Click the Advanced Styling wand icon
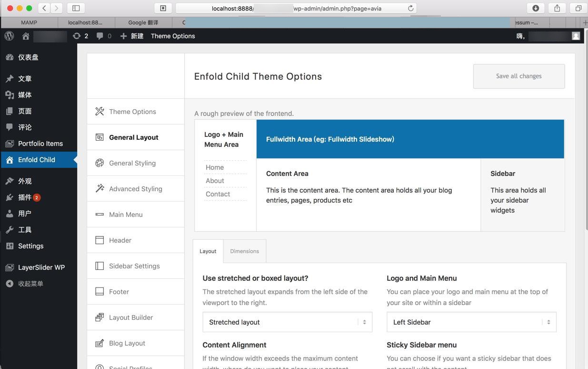 (100, 189)
